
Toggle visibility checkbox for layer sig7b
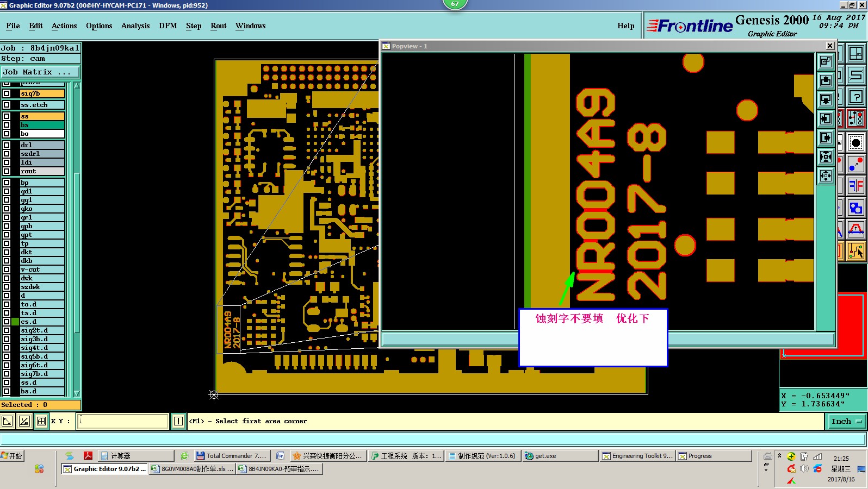(7, 93)
